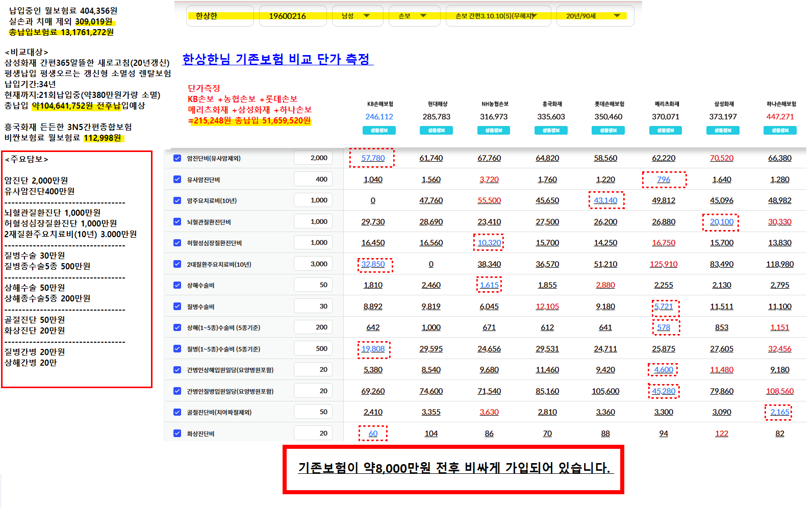The height and width of the screenshot is (508, 812).
Task: Click the 현대해상 total premium 285,783
Action: (x=436, y=117)
